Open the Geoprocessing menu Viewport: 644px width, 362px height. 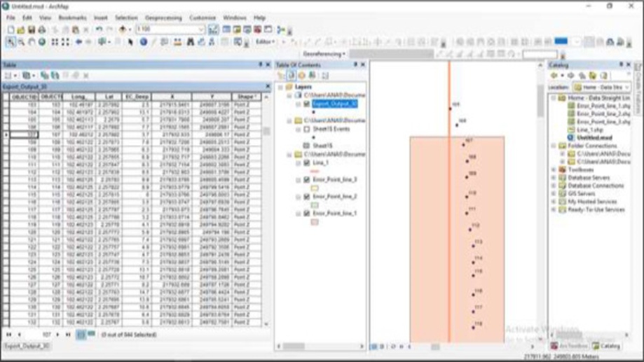[163, 18]
